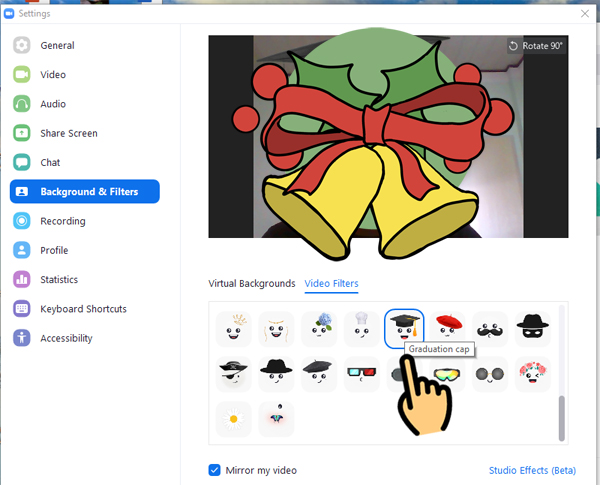Switch to the Virtual Backgrounds tab
Viewport: 600px width, 485px height.
[x=251, y=283]
